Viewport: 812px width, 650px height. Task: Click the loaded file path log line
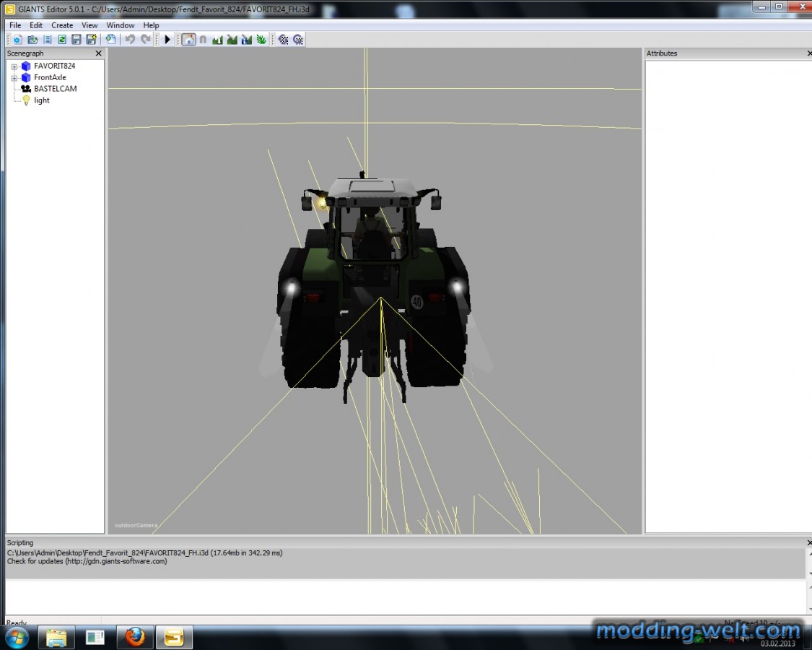pos(144,553)
